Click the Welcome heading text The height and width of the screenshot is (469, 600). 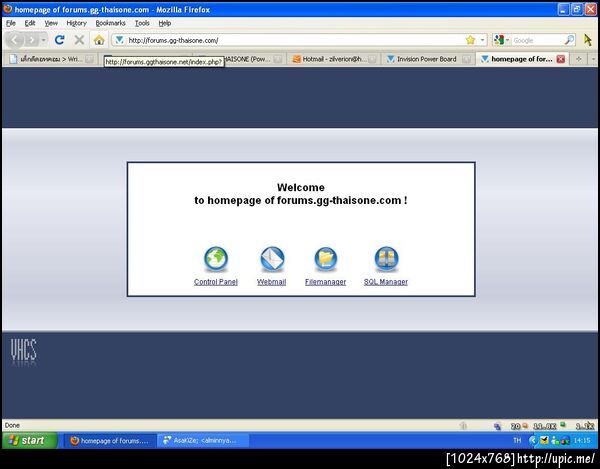pos(301,187)
